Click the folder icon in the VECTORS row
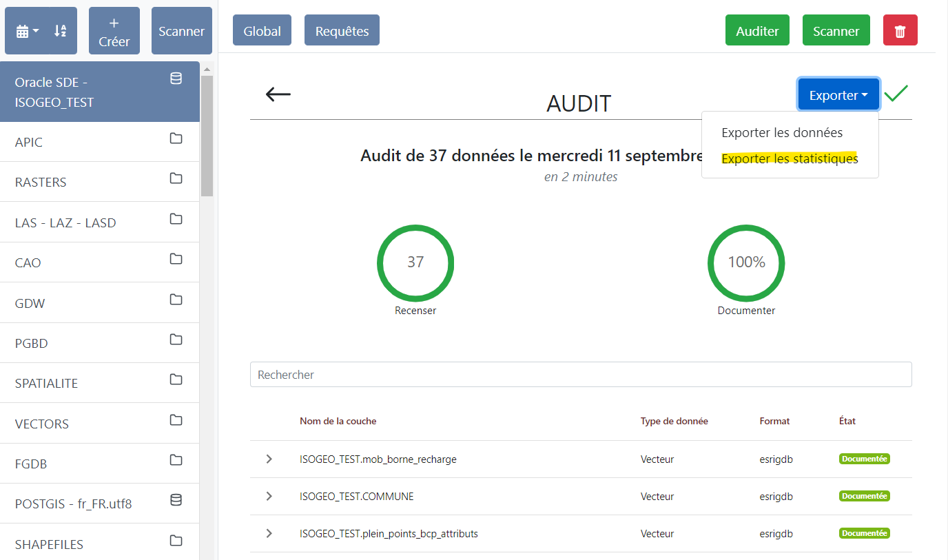 pyautogui.click(x=176, y=419)
